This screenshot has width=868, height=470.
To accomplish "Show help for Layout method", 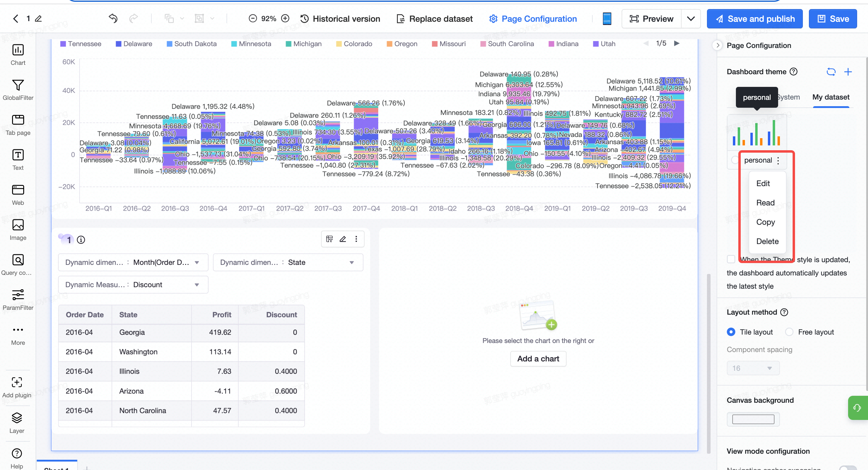I will (x=784, y=312).
